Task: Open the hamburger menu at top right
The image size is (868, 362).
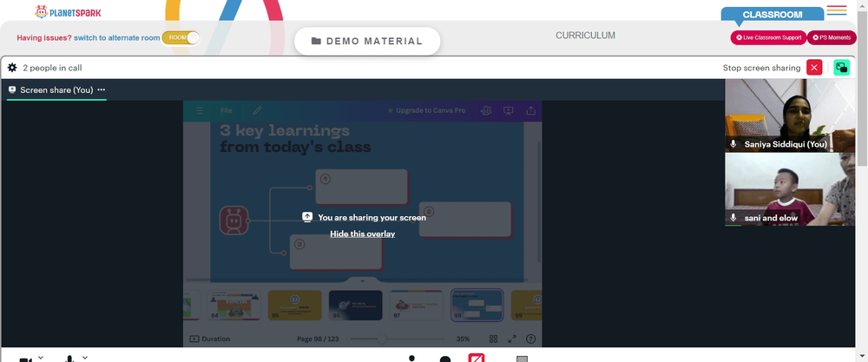Action: click(x=837, y=10)
